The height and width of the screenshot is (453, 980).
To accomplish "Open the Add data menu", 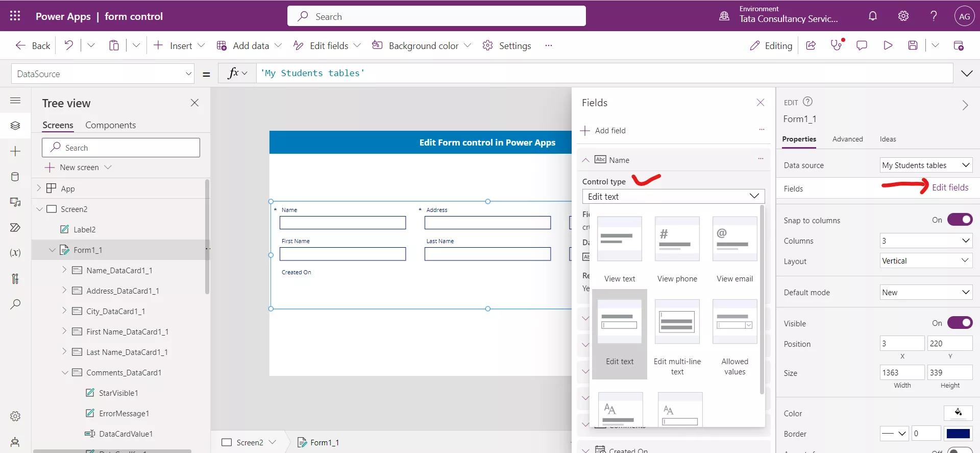I will (x=249, y=45).
